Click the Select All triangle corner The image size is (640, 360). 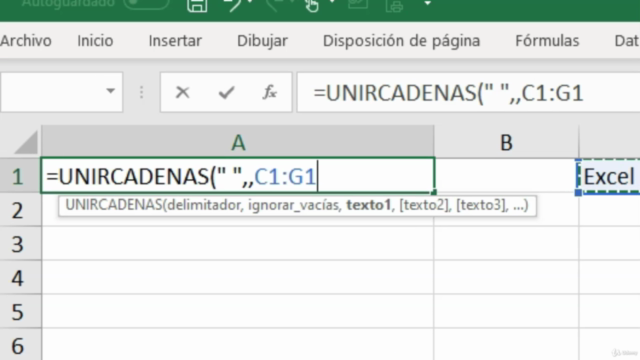(x=25, y=142)
